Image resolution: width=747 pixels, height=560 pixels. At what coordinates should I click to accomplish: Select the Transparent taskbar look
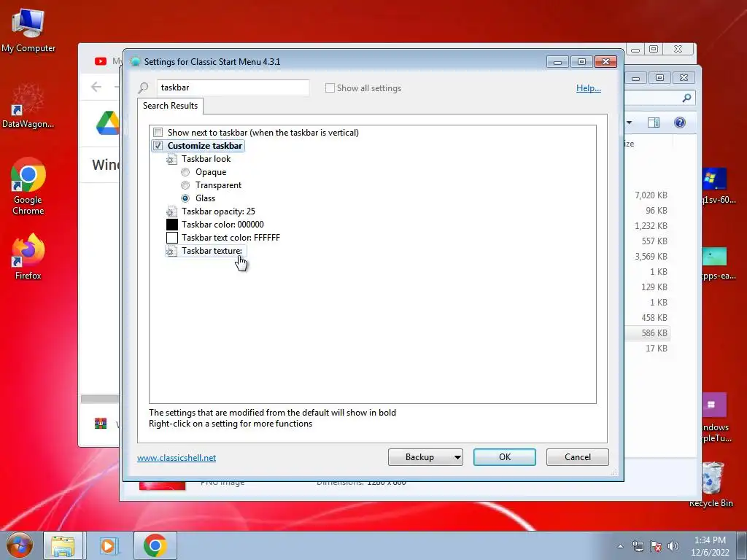coord(185,185)
